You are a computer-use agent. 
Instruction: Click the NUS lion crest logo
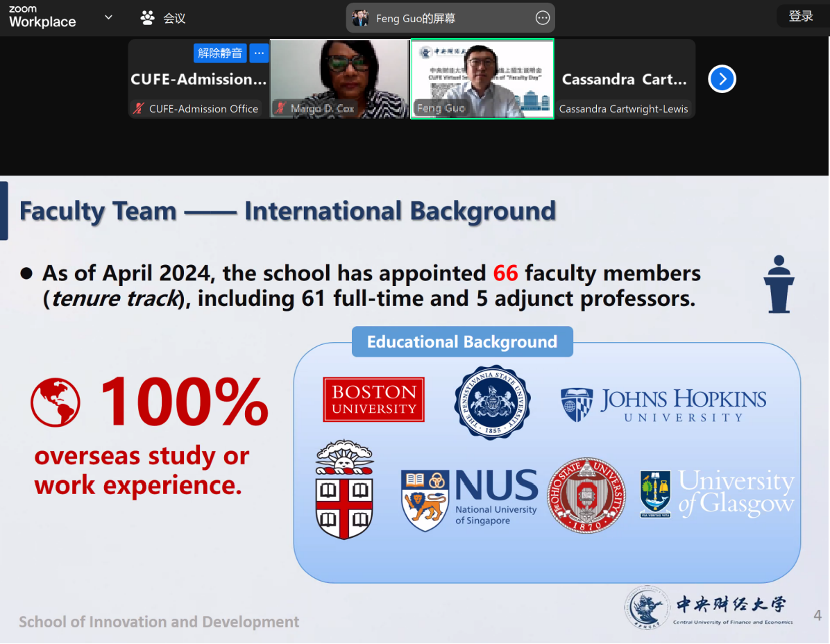click(x=425, y=500)
